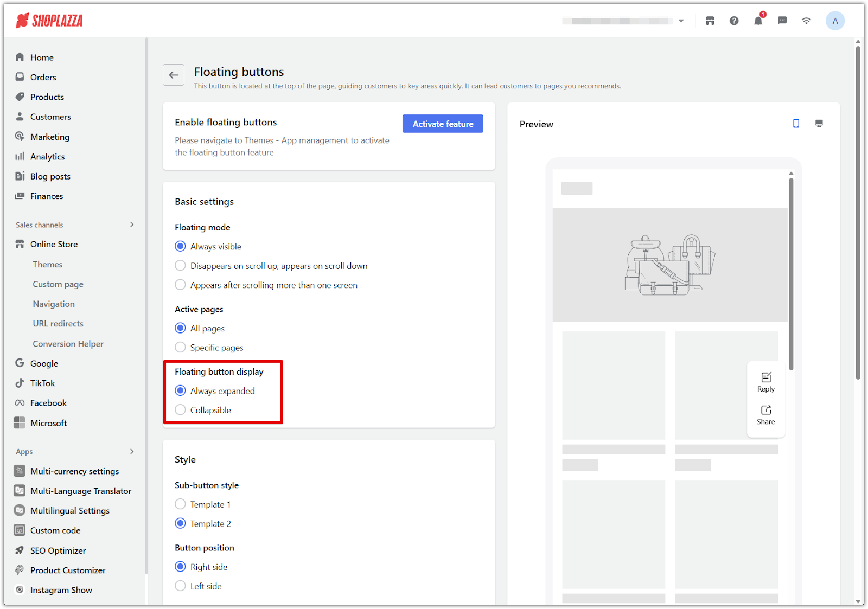This screenshot has height=609, width=868.
Task: Open Conversion Helper link
Action: 68,344
